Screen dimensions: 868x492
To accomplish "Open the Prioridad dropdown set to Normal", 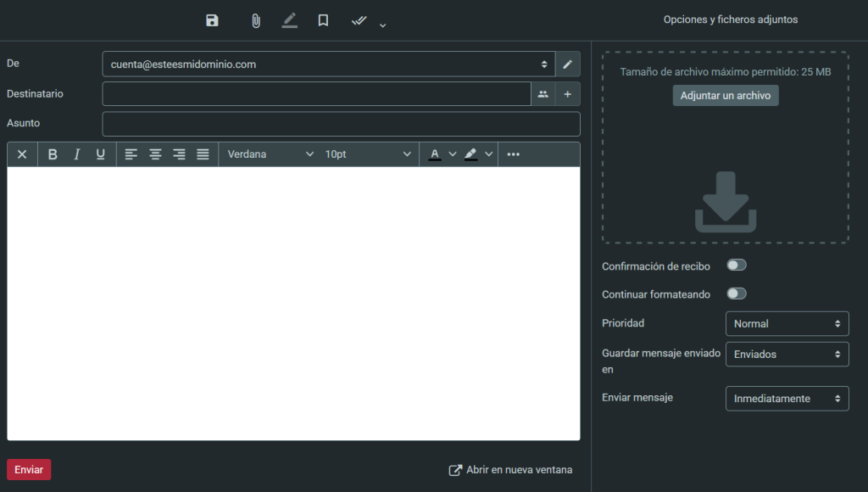I will click(787, 324).
